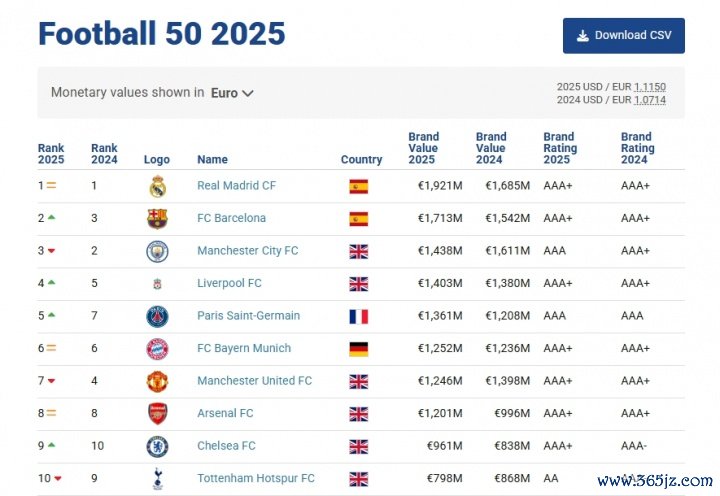Sort table by Brand Value 2025
The image size is (720, 496).
423,148
